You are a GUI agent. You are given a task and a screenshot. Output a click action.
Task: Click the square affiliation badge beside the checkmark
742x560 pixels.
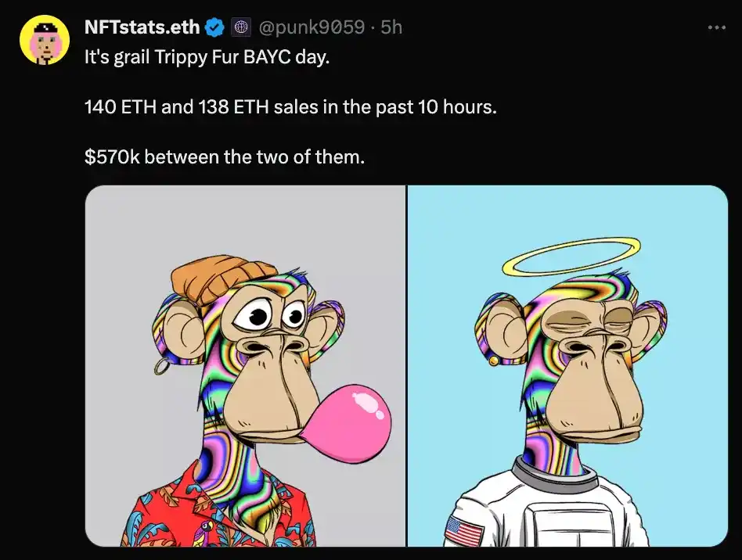pos(241,28)
